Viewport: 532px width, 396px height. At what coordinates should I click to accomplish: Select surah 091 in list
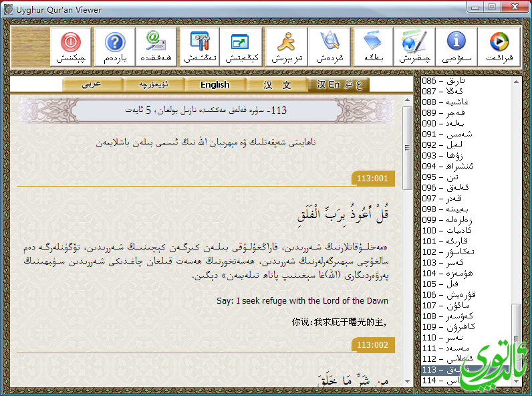coord(466,134)
